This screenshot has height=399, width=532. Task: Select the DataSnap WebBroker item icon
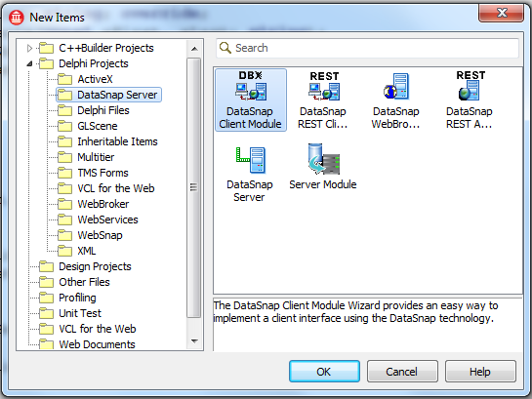(396, 87)
